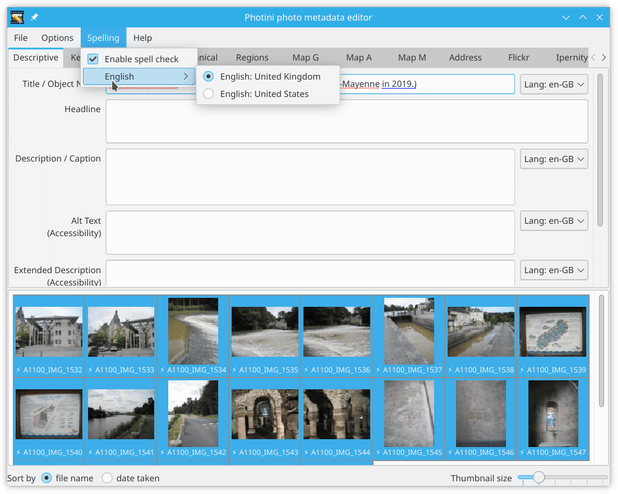Select thumbnail A1100_IMG_1533
This screenshot has width=618, height=494.
click(121, 336)
